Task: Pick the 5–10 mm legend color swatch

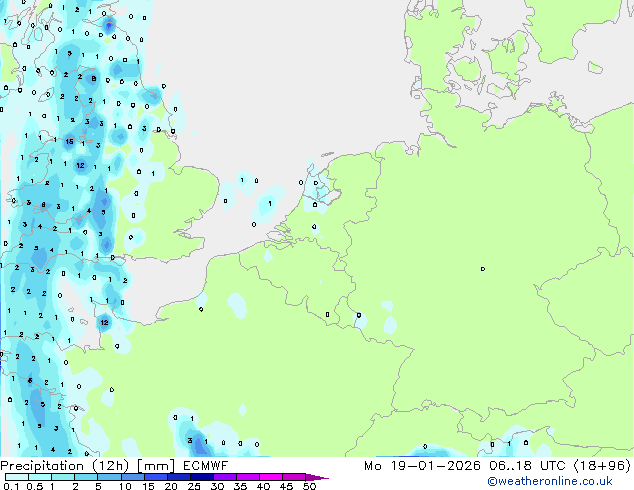Action: click(x=109, y=477)
